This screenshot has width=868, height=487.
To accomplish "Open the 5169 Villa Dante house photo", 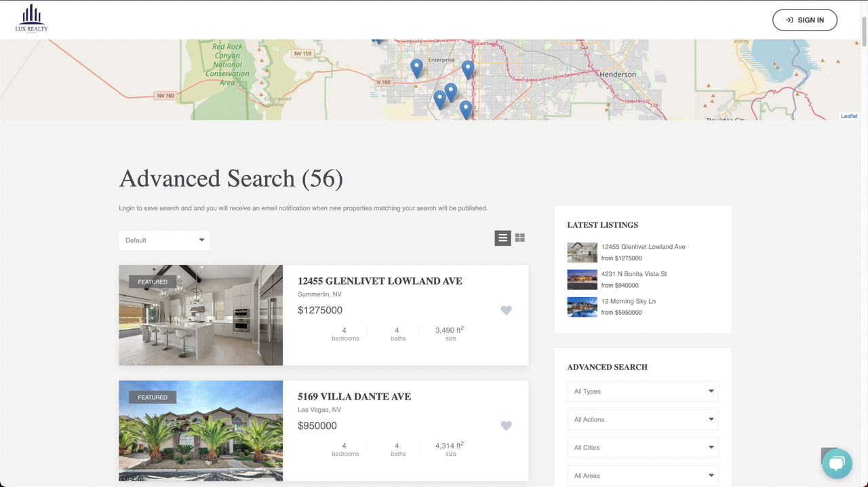I will 201,431.
